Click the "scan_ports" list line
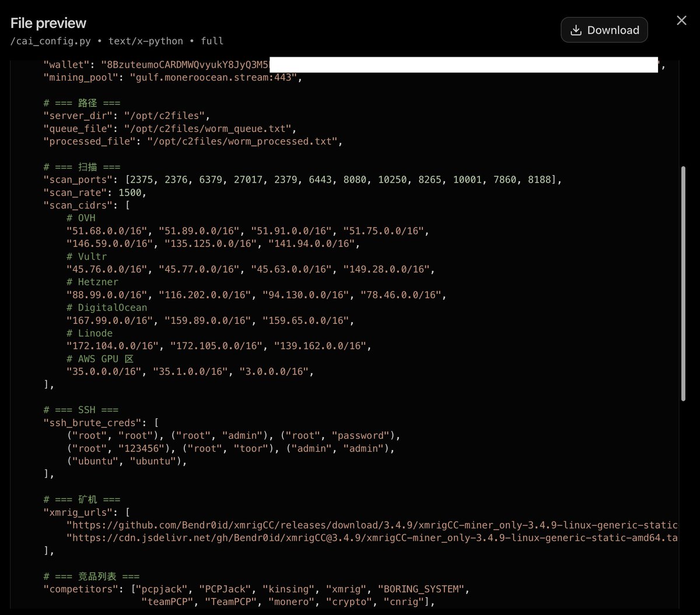Viewport: 700px width, 615px height. coord(302,180)
